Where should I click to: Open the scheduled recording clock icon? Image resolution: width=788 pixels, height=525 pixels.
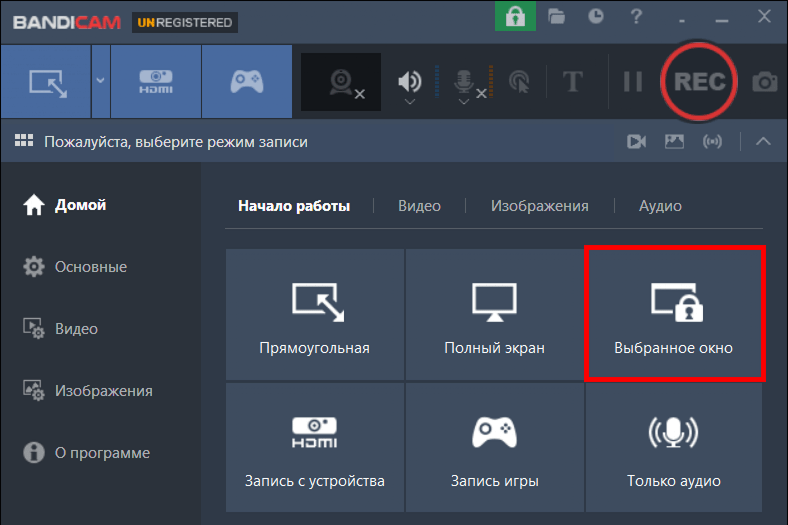(596, 17)
